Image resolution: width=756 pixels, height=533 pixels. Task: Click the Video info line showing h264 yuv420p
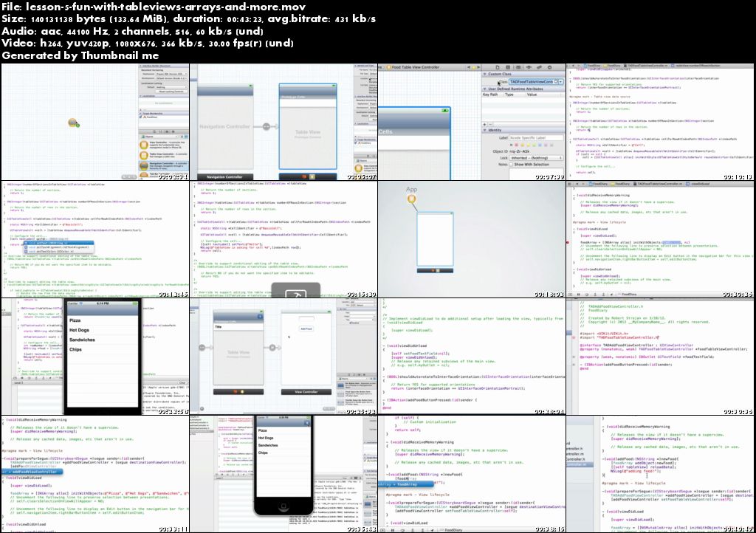148,44
